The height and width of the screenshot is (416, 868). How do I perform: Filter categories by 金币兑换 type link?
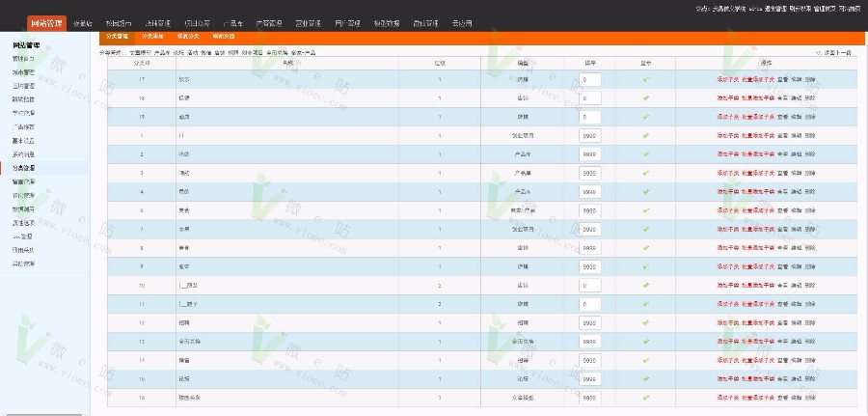(x=277, y=53)
